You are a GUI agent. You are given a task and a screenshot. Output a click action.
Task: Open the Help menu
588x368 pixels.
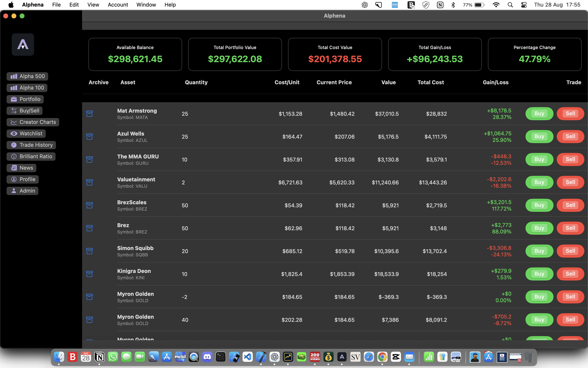170,5
